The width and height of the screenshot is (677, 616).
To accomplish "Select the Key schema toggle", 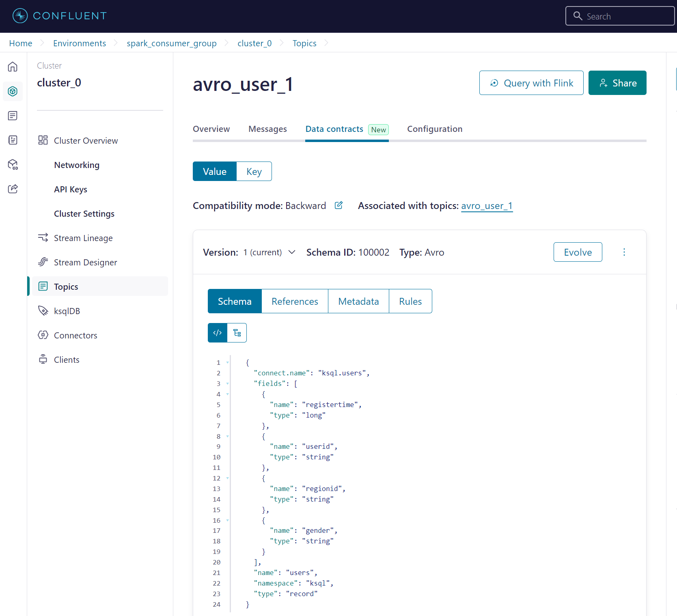I will 254,171.
